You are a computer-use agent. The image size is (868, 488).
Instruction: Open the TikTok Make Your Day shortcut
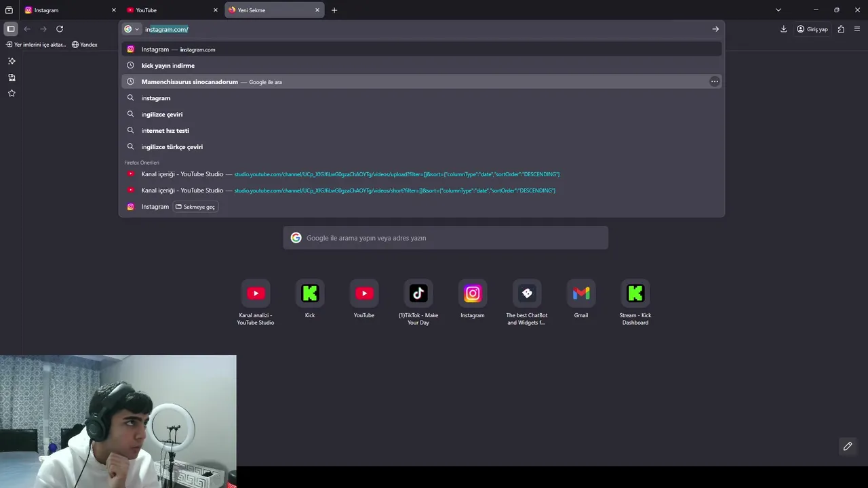[x=418, y=302]
